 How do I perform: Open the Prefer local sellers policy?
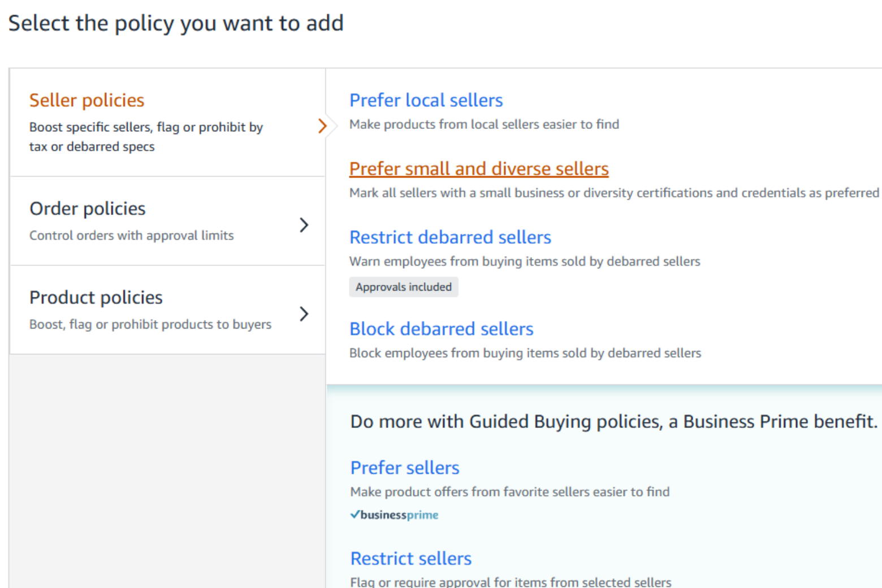[x=426, y=100]
